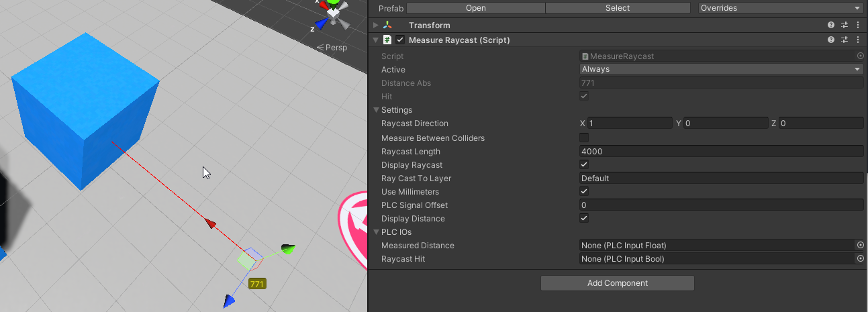Click the object picker for Measured Distance

pos(860,246)
